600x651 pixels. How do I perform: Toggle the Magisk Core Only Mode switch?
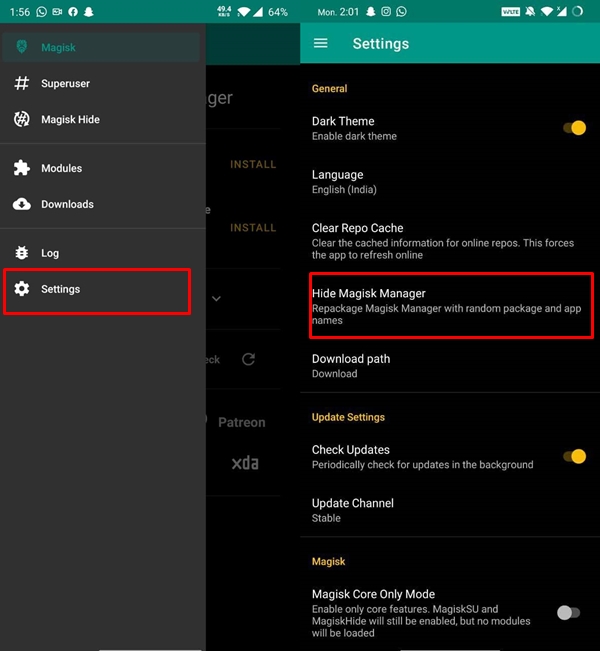click(x=568, y=613)
